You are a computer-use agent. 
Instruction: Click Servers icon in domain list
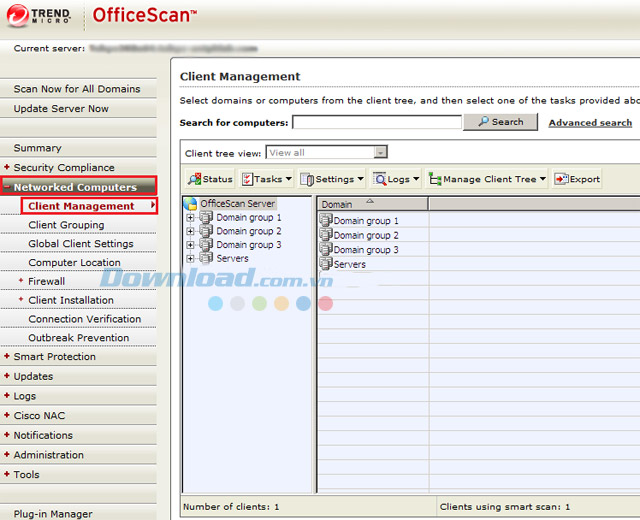[x=326, y=264]
